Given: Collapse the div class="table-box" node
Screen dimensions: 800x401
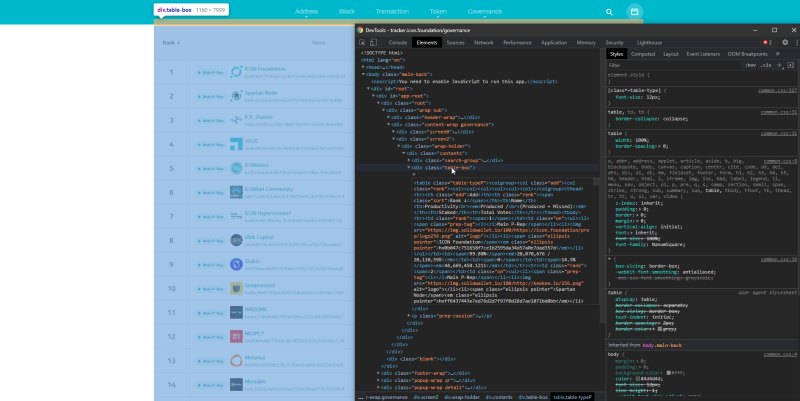Looking at the screenshot, I should pyautogui.click(x=409, y=167).
